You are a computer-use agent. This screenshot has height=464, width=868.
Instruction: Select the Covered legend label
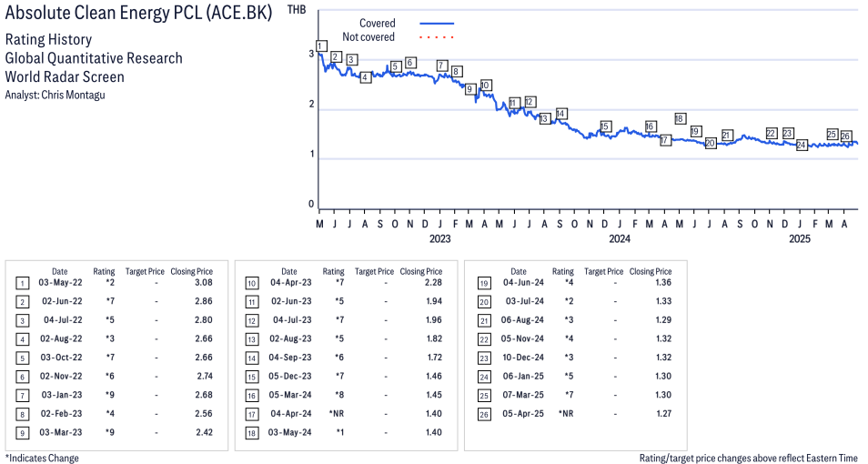tap(377, 24)
